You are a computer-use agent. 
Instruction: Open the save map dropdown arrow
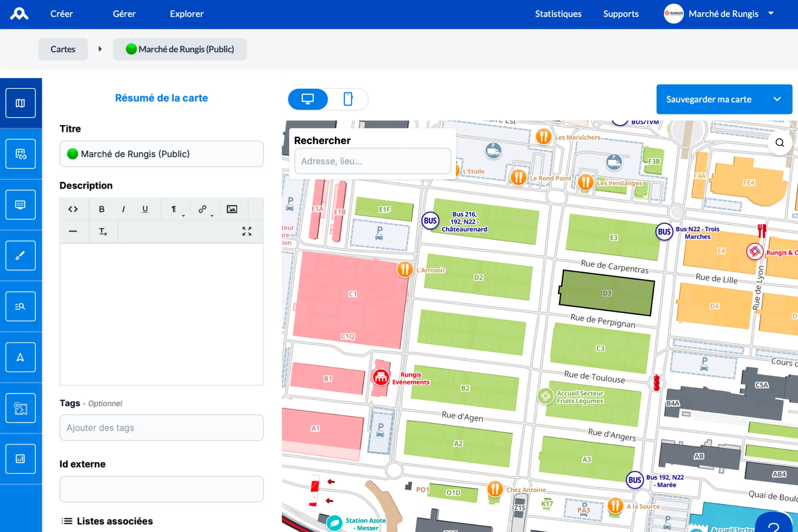[777, 99]
